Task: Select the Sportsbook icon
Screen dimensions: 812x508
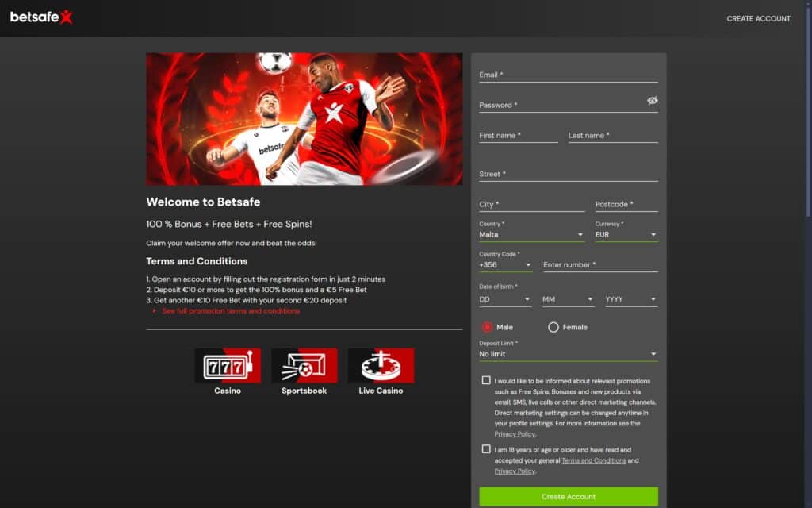Action: 304,366
